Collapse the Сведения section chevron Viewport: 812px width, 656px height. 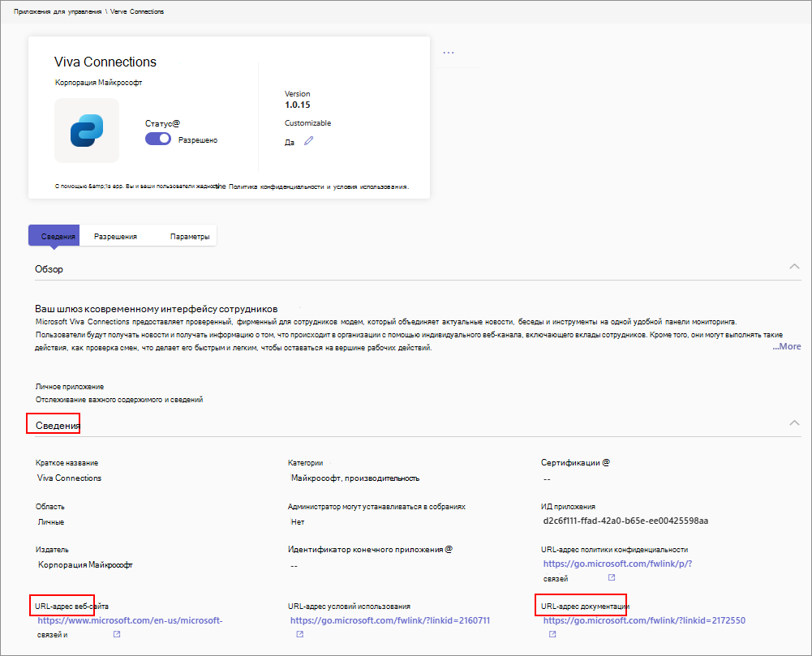coord(794,422)
